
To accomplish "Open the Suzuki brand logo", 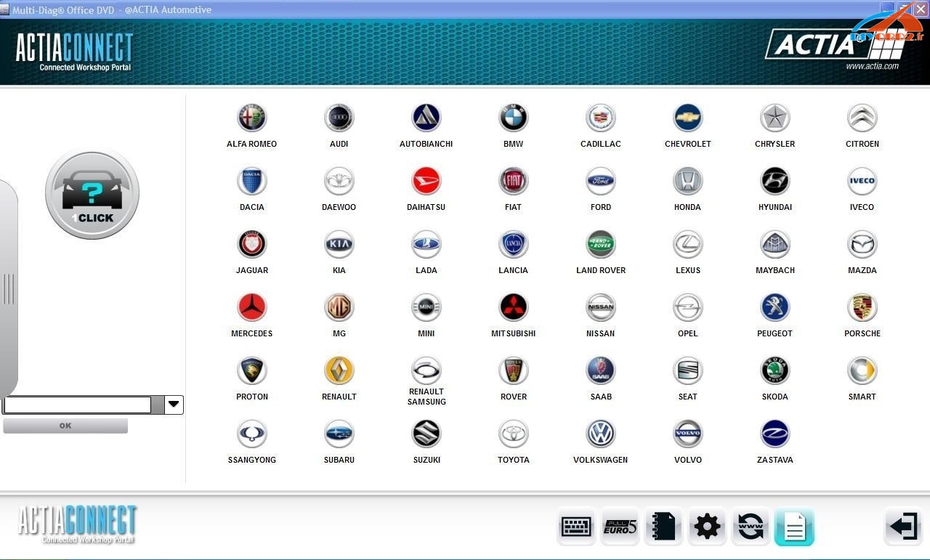I will [x=426, y=434].
